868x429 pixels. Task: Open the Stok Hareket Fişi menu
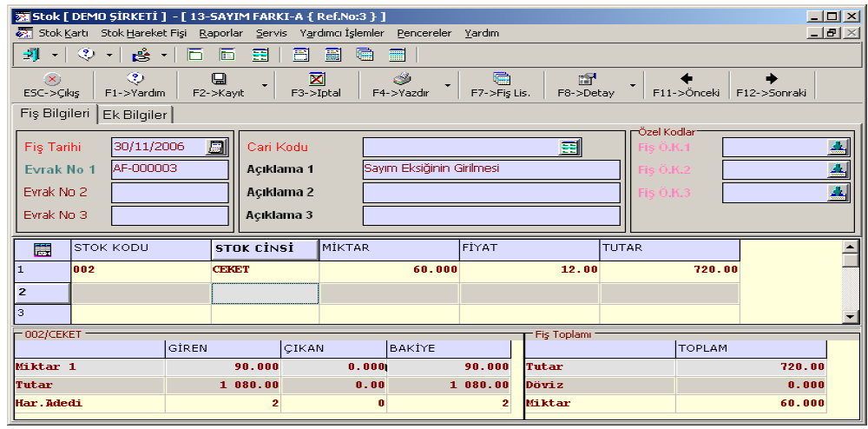click(143, 33)
